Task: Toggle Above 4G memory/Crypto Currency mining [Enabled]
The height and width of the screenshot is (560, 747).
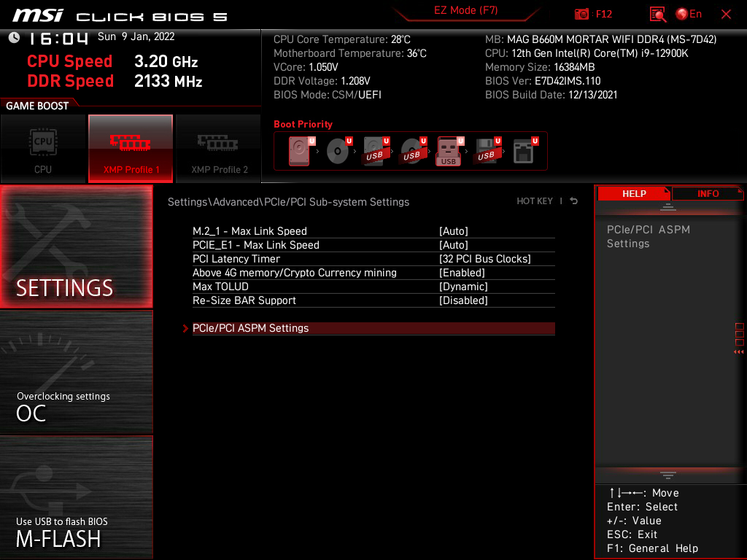Action: point(462,273)
